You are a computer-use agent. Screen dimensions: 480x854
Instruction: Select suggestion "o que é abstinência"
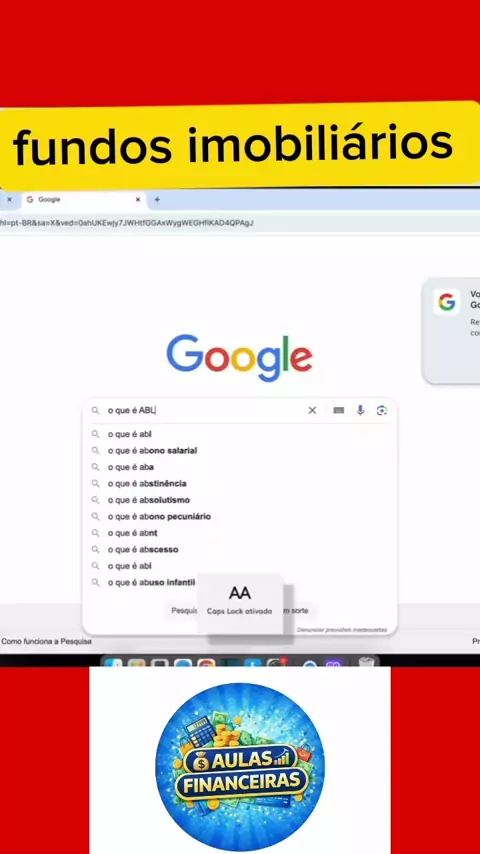[x=147, y=483]
